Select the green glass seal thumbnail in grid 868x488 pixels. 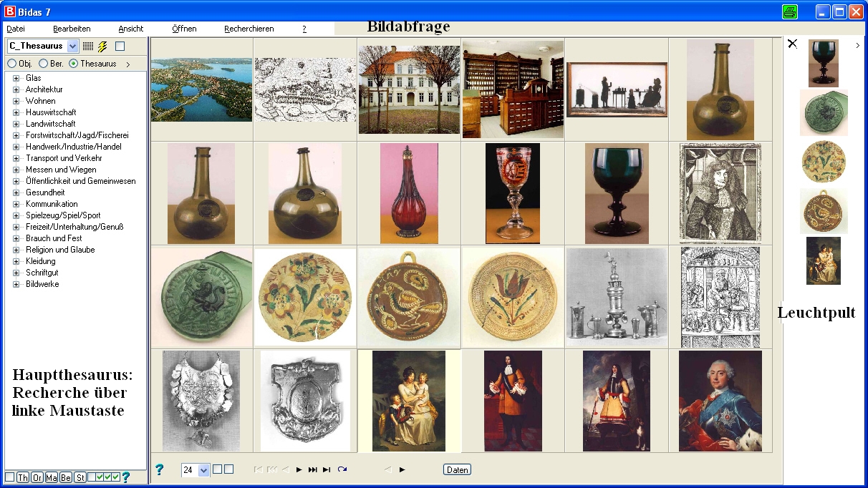click(201, 297)
